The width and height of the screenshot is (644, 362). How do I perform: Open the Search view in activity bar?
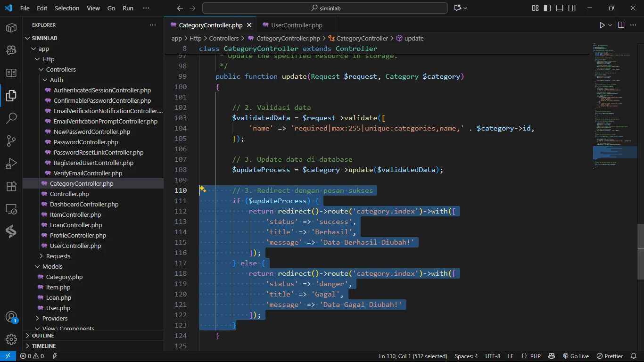point(11,118)
